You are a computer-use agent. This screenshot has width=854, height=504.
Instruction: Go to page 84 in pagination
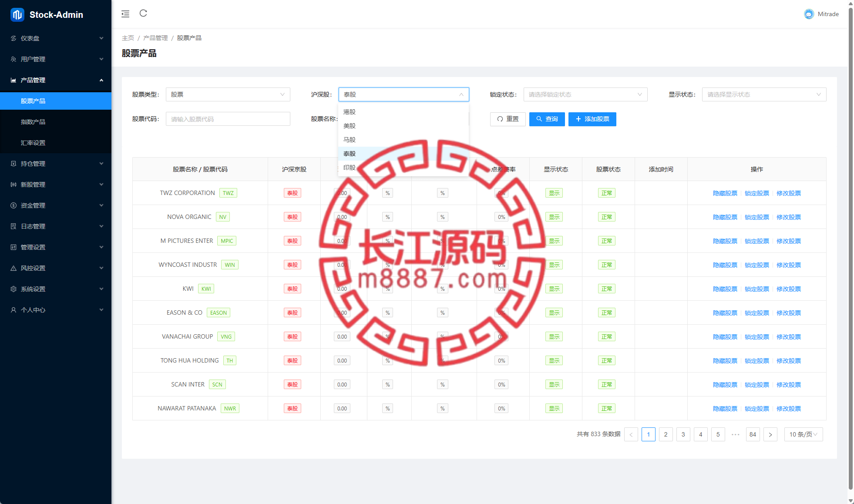point(753,434)
